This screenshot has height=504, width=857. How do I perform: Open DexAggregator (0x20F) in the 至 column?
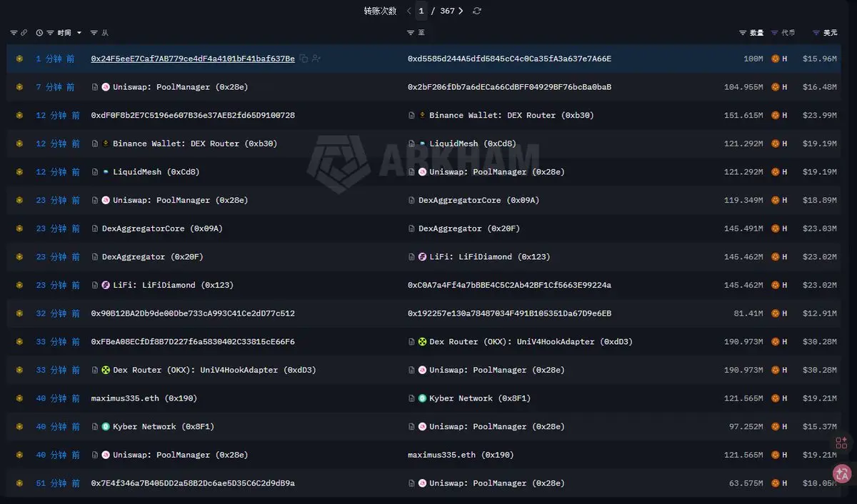click(469, 228)
